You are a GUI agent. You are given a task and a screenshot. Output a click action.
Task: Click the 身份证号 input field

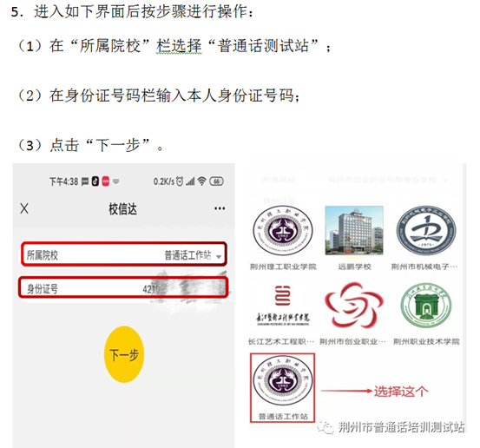[x=123, y=288]
